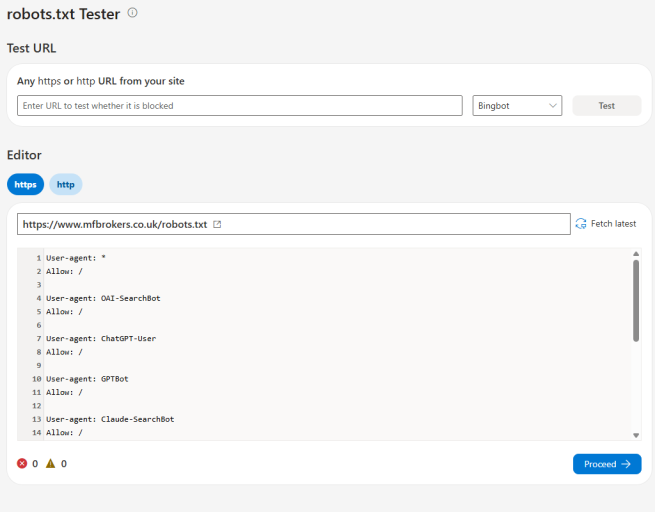Click the red error count icon
Viewport: 655px width, 512px height.
coord(22,464)
